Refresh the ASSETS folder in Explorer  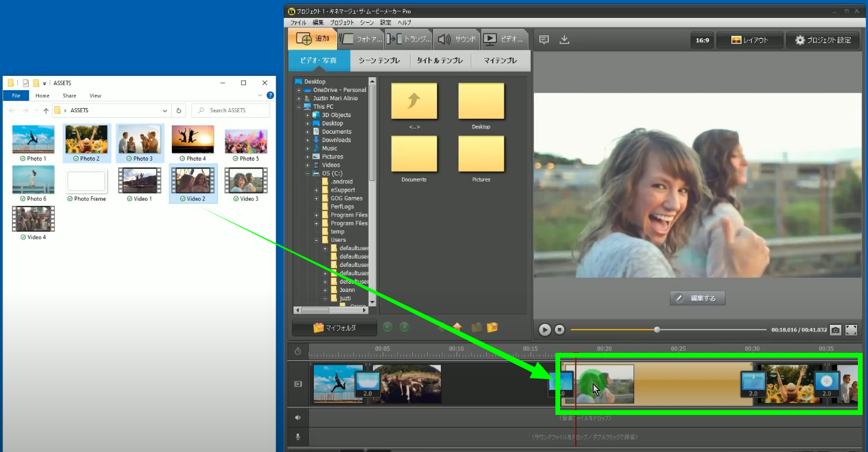(179, 110)
